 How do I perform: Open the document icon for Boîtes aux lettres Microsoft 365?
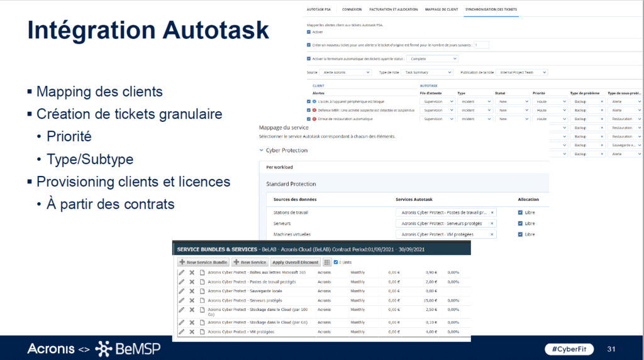click(202, 273)
